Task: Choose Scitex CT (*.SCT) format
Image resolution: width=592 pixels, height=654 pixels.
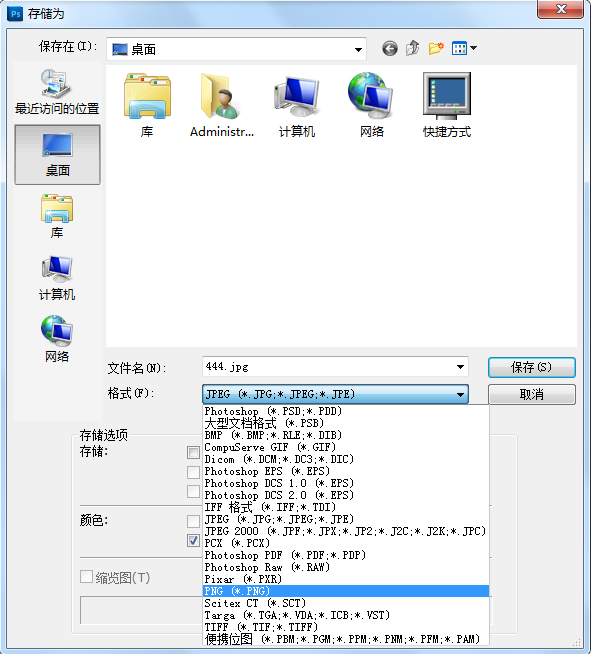Action: [346, 604]
